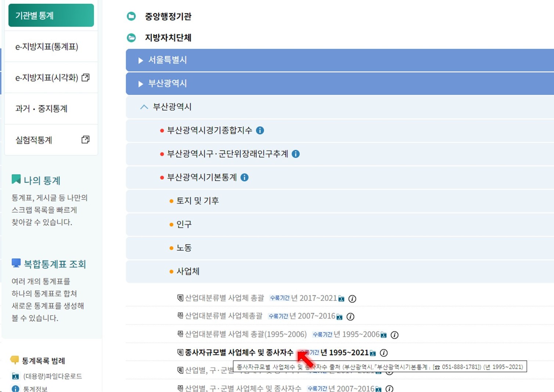Screen dimensions: 554x392
Task: Expand the blue 부산광역시 bar with triangle
Action: click(340, 83)
